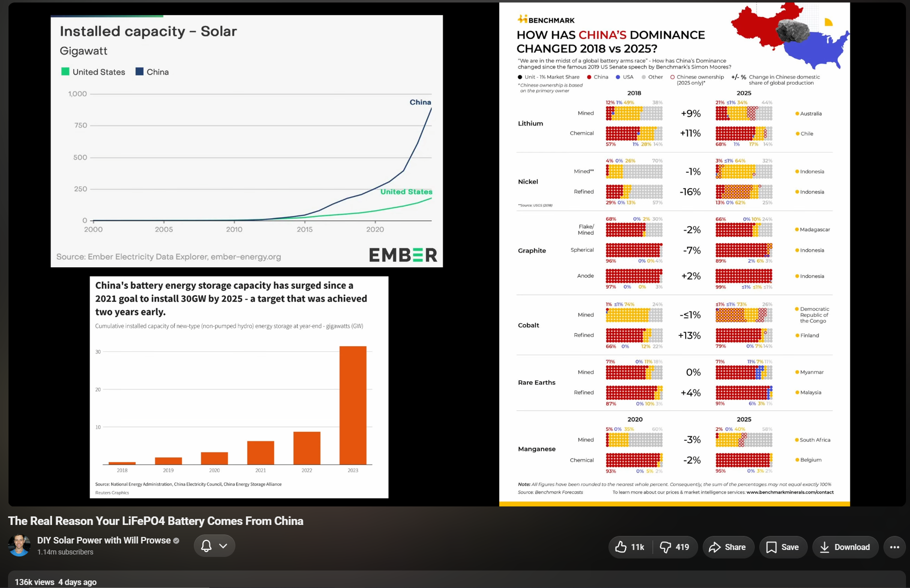Image resolution: width=910 pixels, height=588 pixels.
Task: Click the EMBER logo in the solar chart
Action: tap(403, 255)
